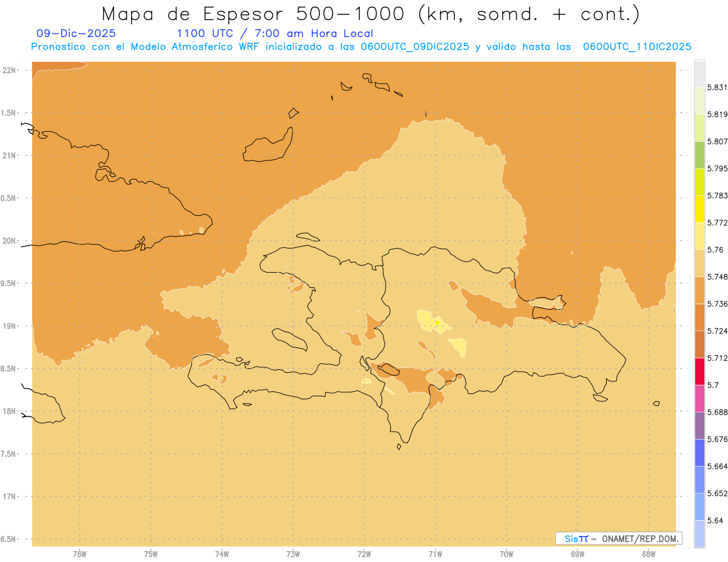Image resolution: width=728 pixels, height=562 pixels.
Task: Click the '1100 UTC / 7:00 am Hora Local' time text
Action: pyautogui.click(x=275, y=34)
